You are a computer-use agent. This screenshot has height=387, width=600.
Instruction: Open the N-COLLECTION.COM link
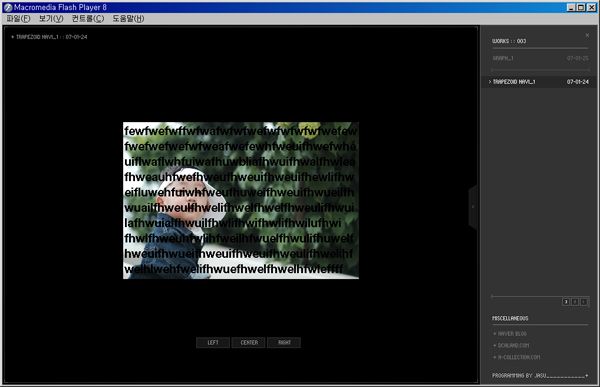(517, 357)
